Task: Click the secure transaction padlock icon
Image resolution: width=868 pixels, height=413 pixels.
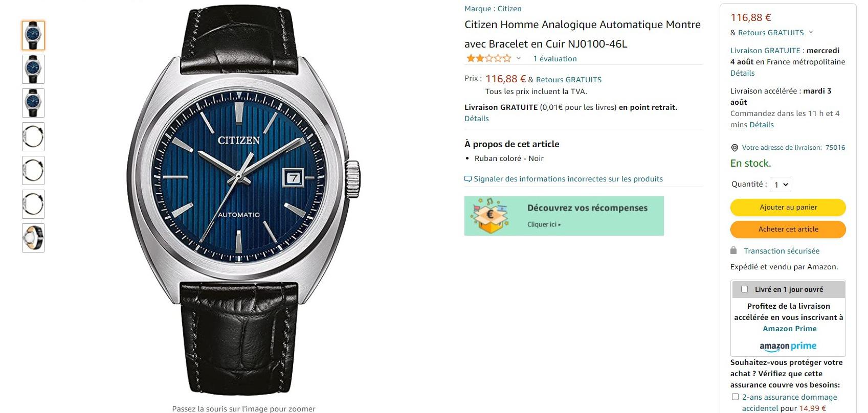Action: [733, 250]
